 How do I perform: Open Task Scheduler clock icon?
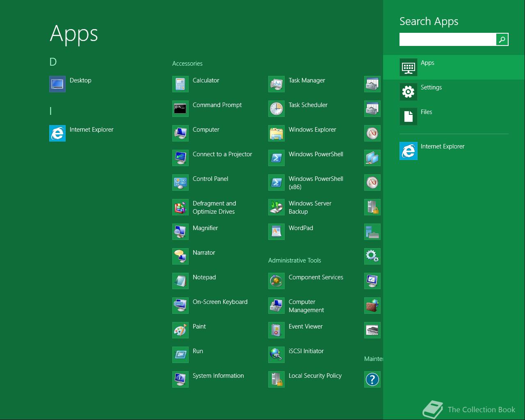point(276,109)
